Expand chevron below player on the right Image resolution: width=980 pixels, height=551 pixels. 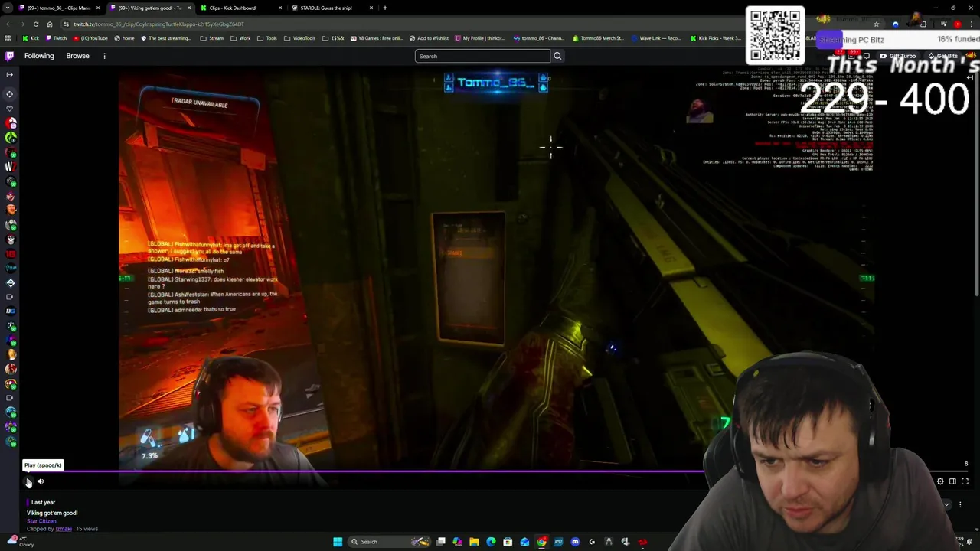(x=946, y=504)
